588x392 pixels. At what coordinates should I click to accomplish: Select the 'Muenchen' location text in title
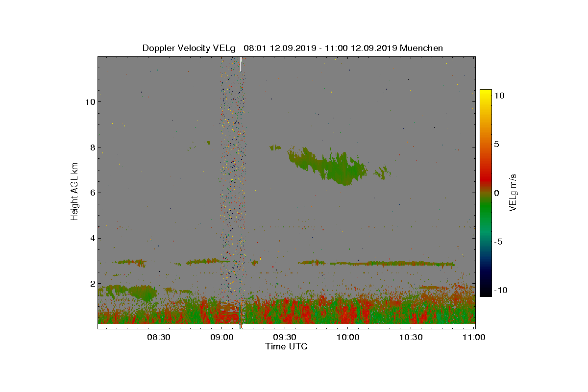(421, 48)
